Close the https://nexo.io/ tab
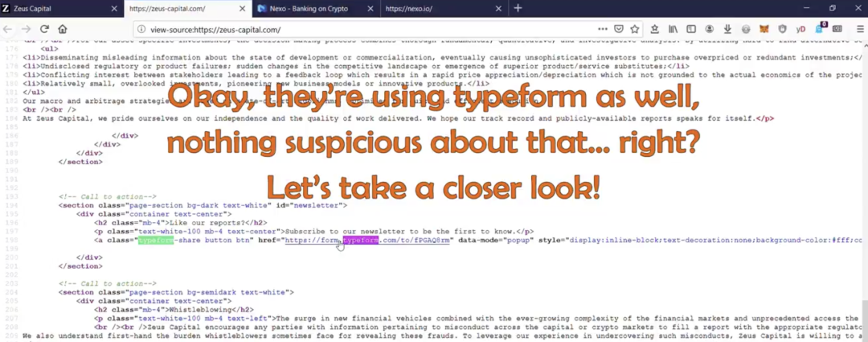Image resolution: width=868 pixels, height=342 pixels. (x=497, y=8)
